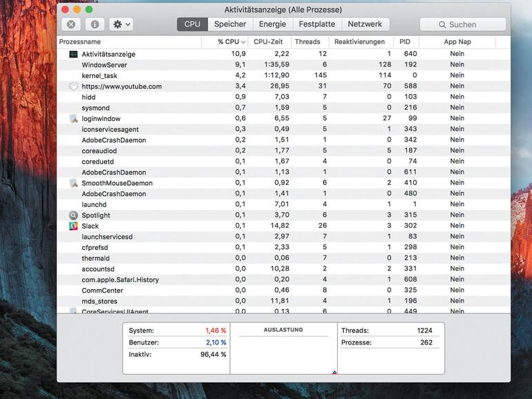
Task: Select the WindowServer process row
Action: coord(284,65)
